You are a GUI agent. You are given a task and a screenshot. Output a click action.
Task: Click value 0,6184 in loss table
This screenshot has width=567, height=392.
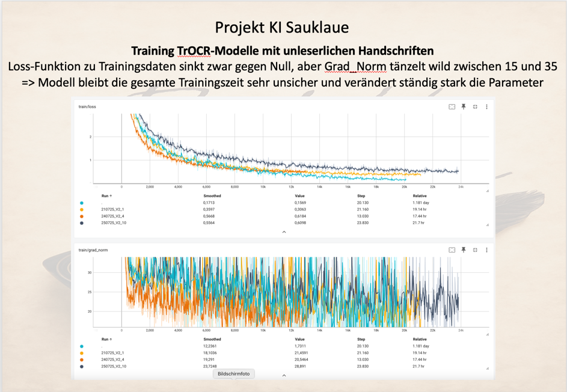300,216
